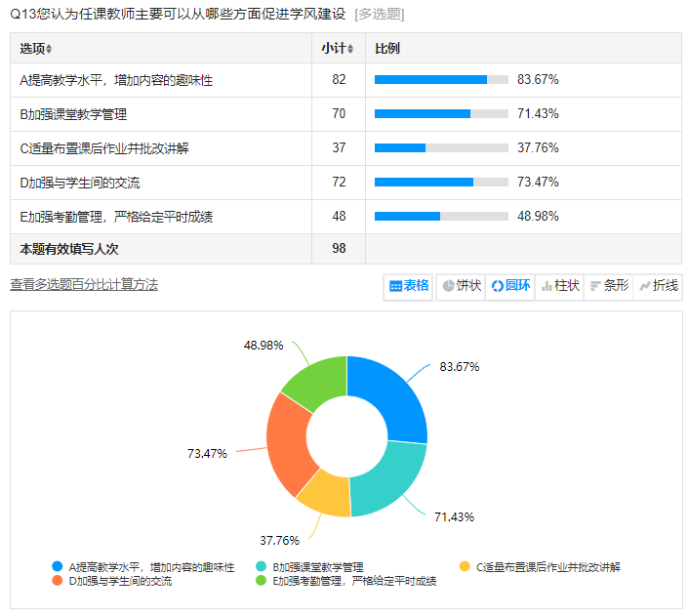Image resolution: width=689 pixels, height=616 pixels.
Task: Click the orange donut segment 73.47%
Action: [290, 446]
